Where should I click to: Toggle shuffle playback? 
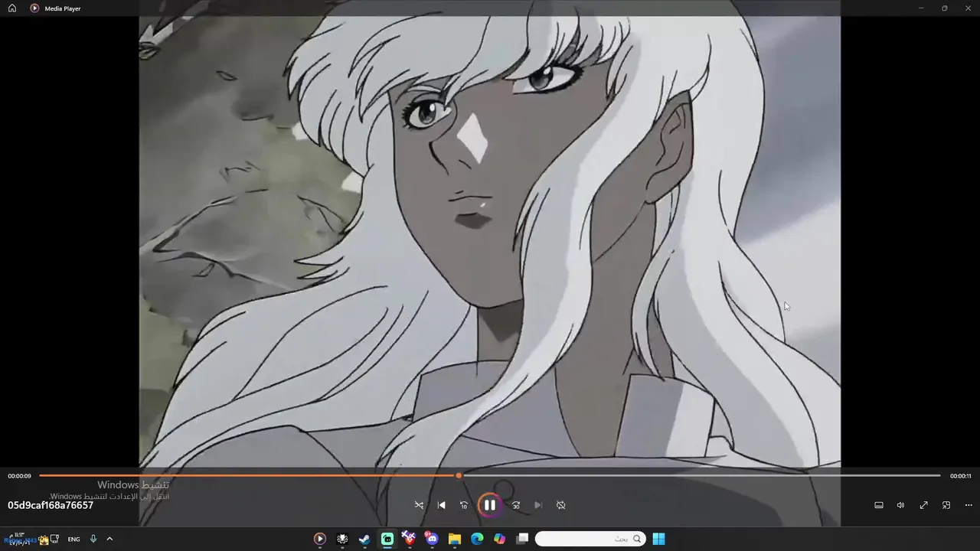pos(419,505)
